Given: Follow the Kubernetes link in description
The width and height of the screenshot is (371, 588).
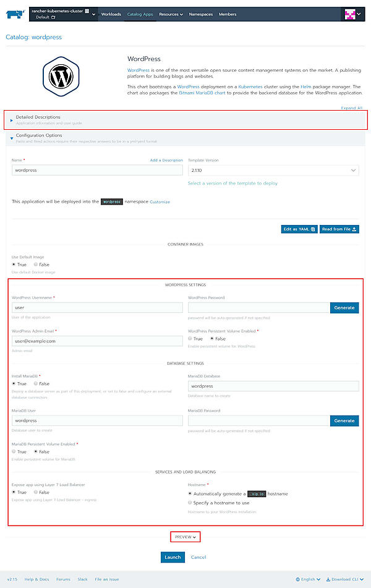Looking at the screenshot, I should 250,87.
